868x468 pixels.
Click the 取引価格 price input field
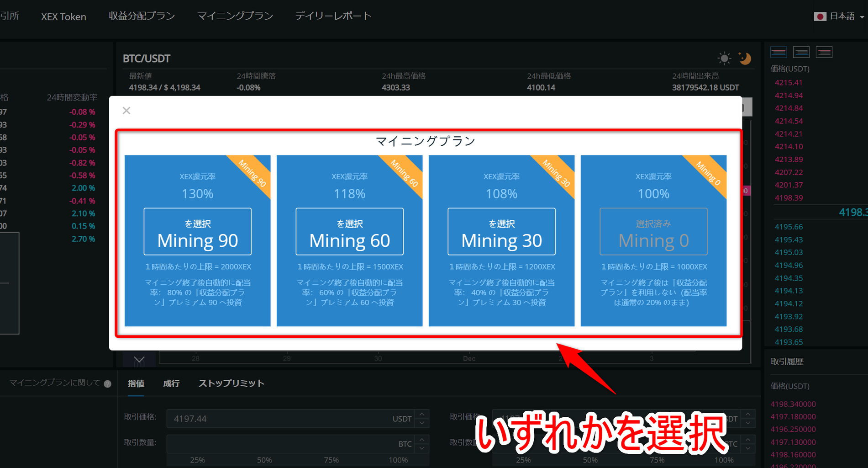(x=274, y=418)
